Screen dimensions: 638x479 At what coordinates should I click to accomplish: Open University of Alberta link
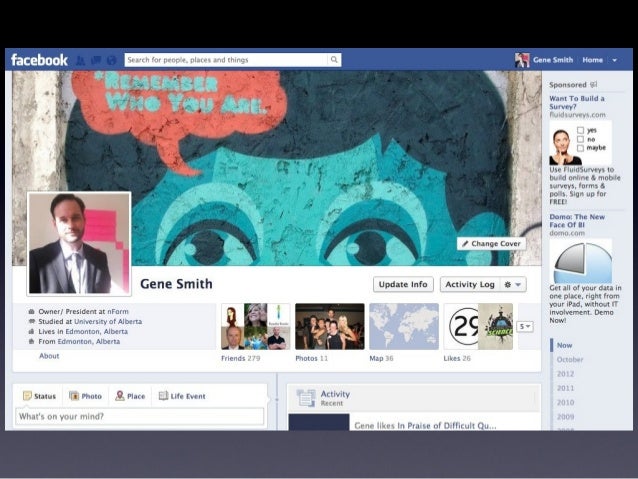[108, 322]
